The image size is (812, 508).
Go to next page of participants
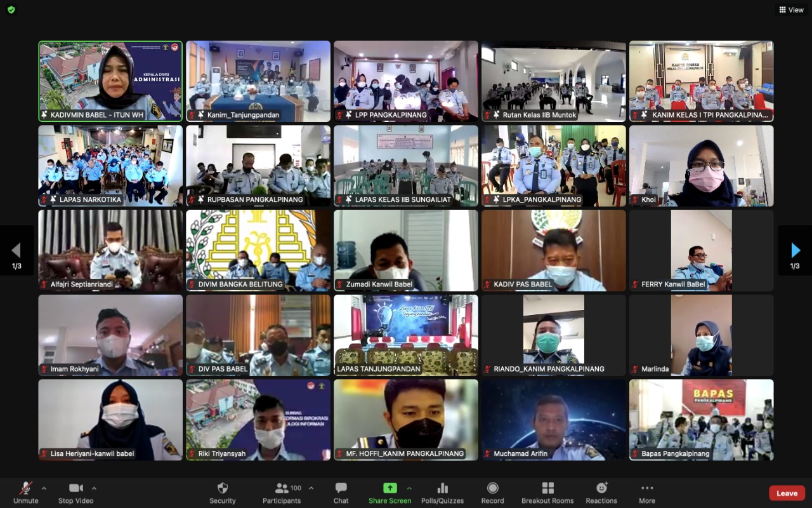click(x=795, y=251)
